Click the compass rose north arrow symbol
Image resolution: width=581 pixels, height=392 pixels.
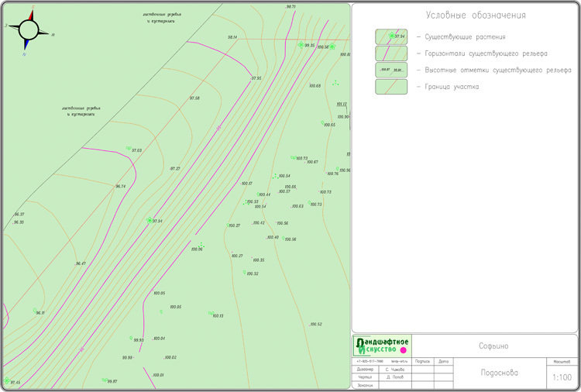point(29,29)
